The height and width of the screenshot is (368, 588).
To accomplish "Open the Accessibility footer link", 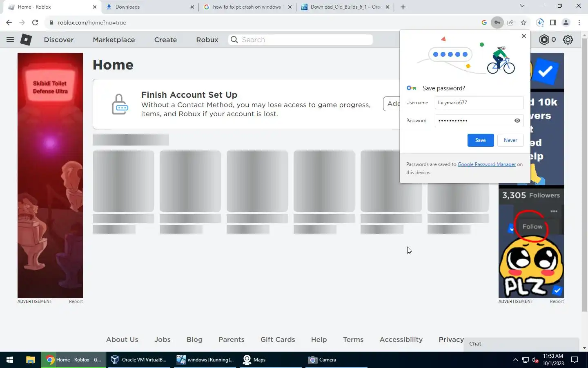I will point(401,339).
